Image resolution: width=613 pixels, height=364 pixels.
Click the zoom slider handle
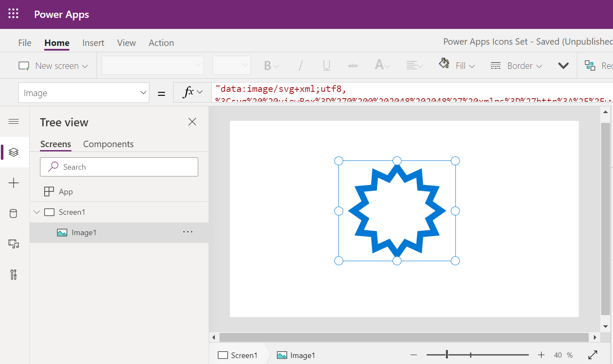point(447,355)
